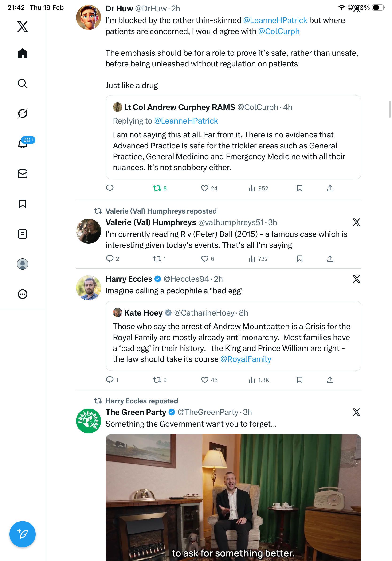This screenshot has height=561, width=392.
Task: Open Grok options on Harry Eccles' post
Action: tap(356, 279)
